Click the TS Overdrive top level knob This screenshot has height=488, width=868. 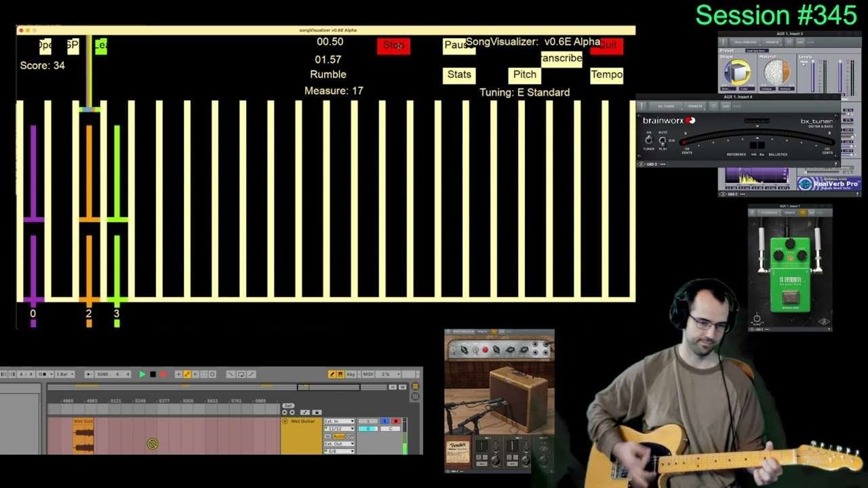click(790, 245)
